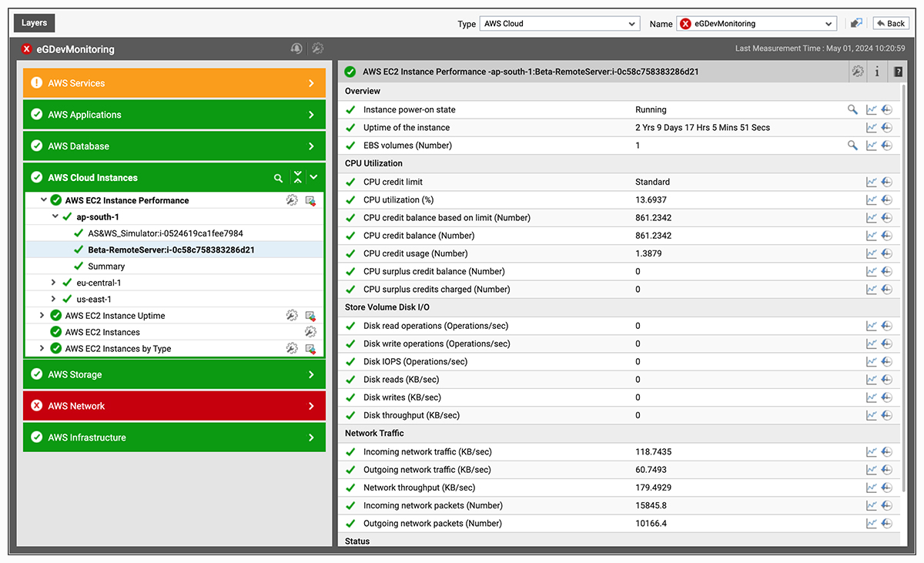
Task: Open history clock icon for Outgoing network traffic
Action: point(887,470)
